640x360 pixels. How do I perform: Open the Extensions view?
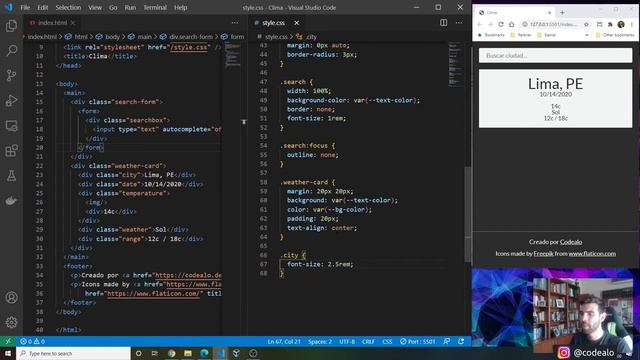(x=11, y=151)
